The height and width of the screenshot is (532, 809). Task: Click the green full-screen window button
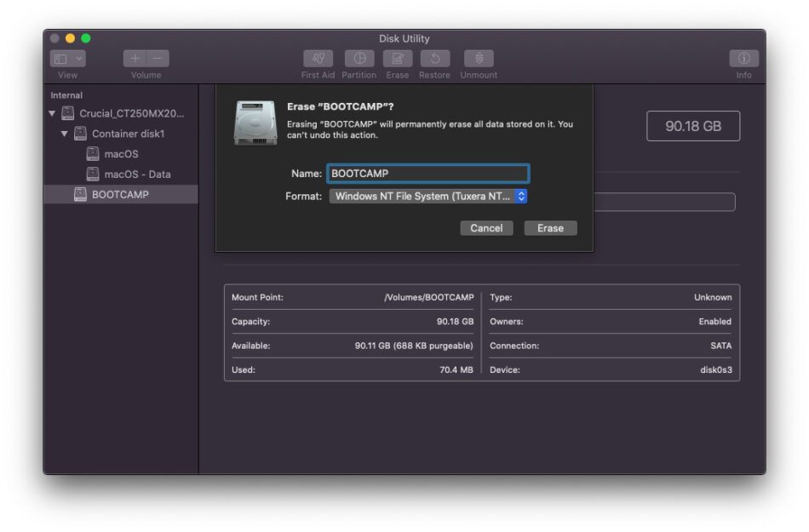pos(86,38)
